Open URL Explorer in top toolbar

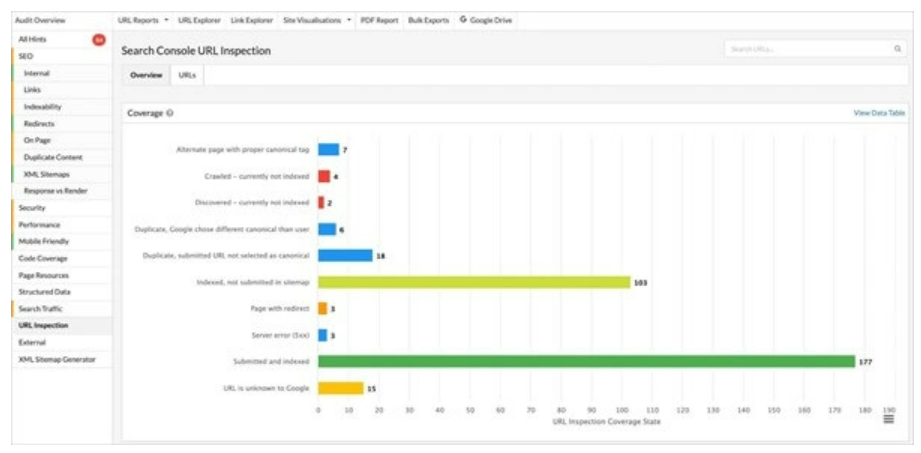point(199,20)
